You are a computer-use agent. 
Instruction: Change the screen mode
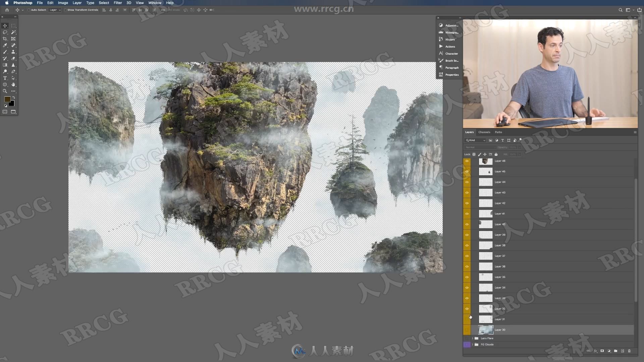(x=13, y=112)
